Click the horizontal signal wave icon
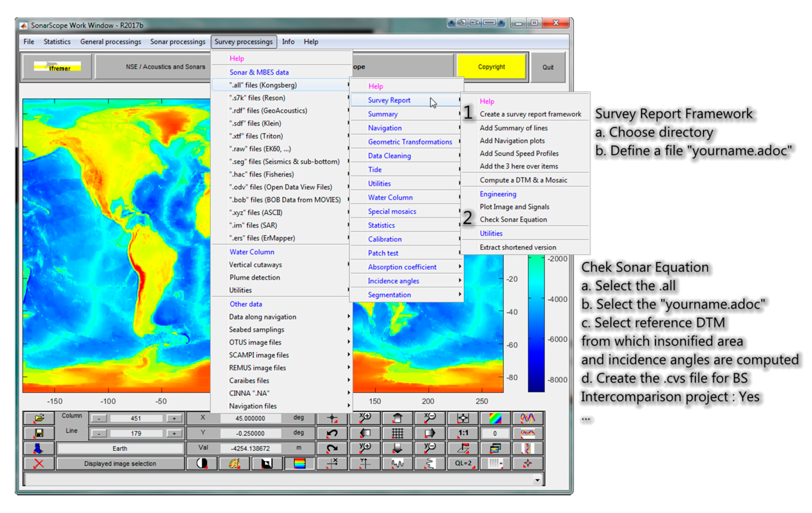This screenshot has height=513, width=812. tap(398, 464)
